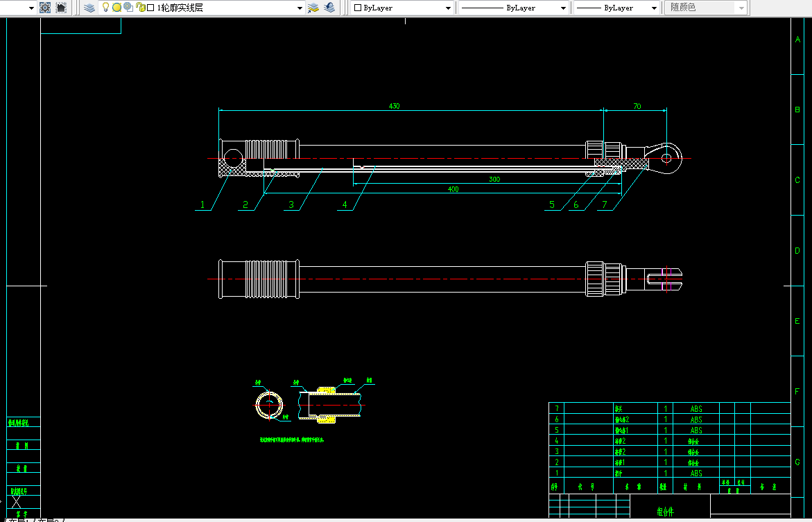Click zone letter D on right border
This screenshot has height=522, width=812.
pyautogui.click(x=797, y=251)
